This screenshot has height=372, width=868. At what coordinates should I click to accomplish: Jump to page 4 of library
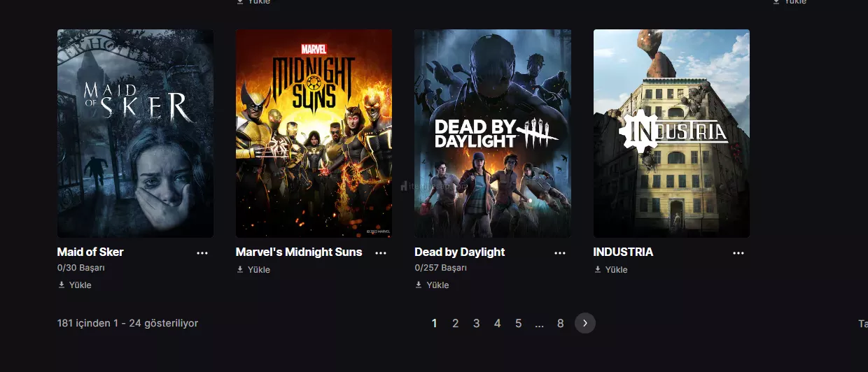498,323
